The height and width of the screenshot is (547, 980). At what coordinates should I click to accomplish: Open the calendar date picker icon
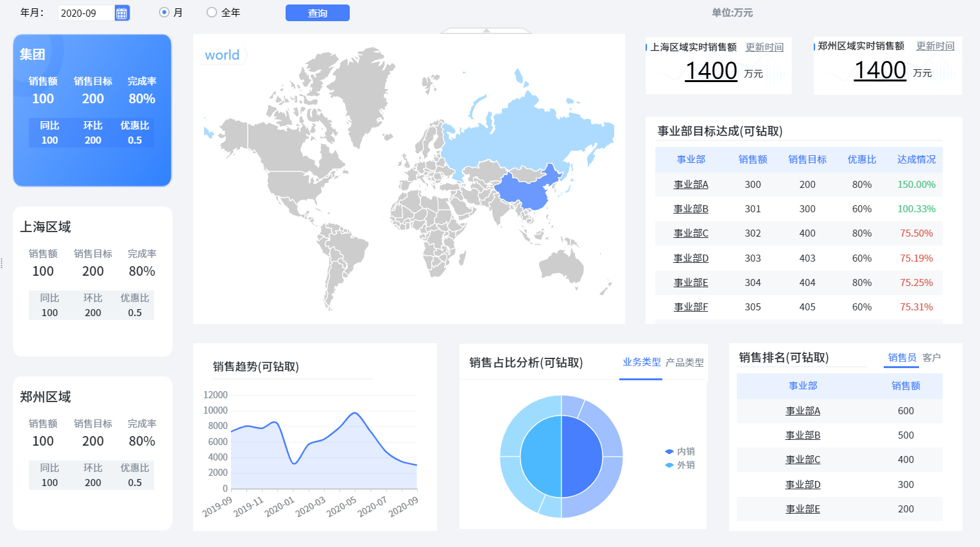[x=122, y=13]
